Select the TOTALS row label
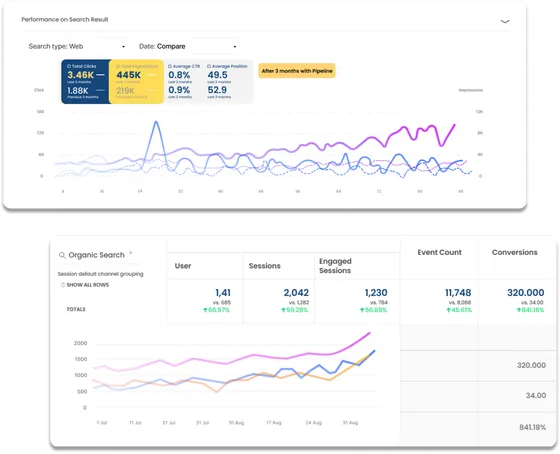The width and height of the screenshot is (560, 454). pos(76,309)
